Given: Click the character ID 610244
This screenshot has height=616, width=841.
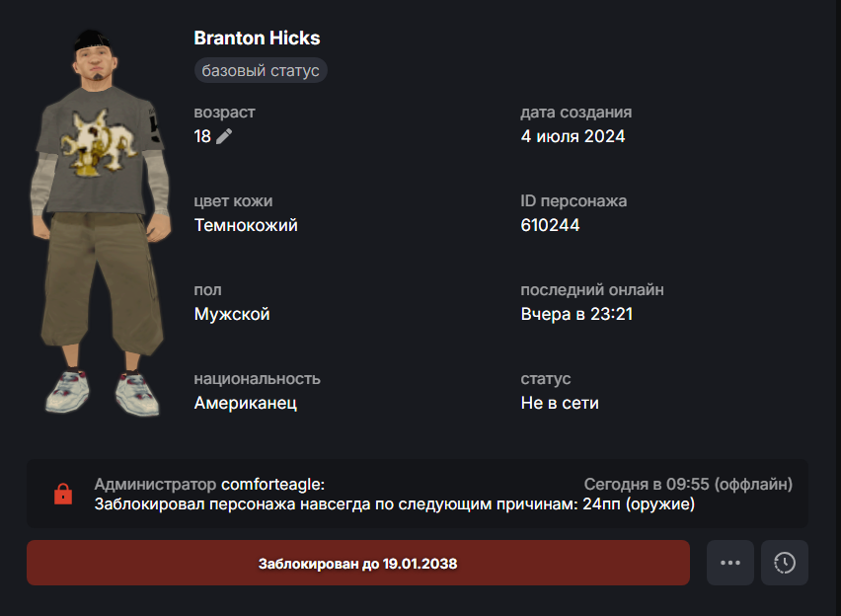Looking at the screenshot, I should [x=550, y=225].
